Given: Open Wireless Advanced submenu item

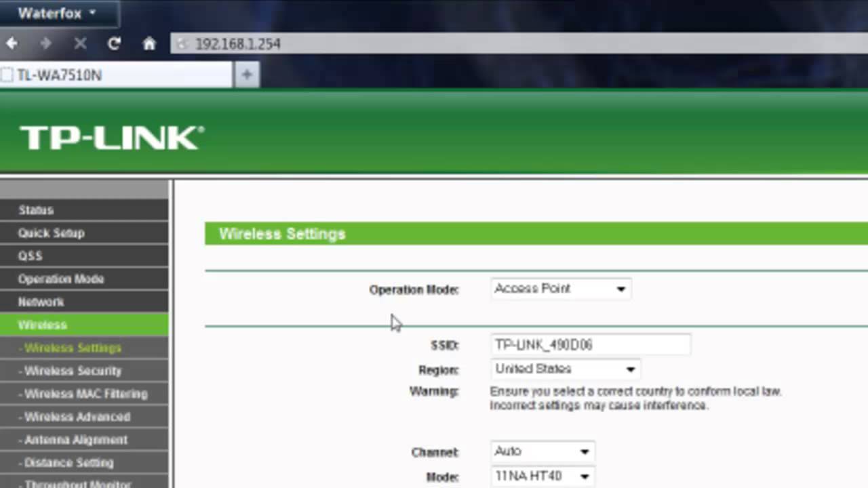Looking at the screenshot, I should point(84,418).
